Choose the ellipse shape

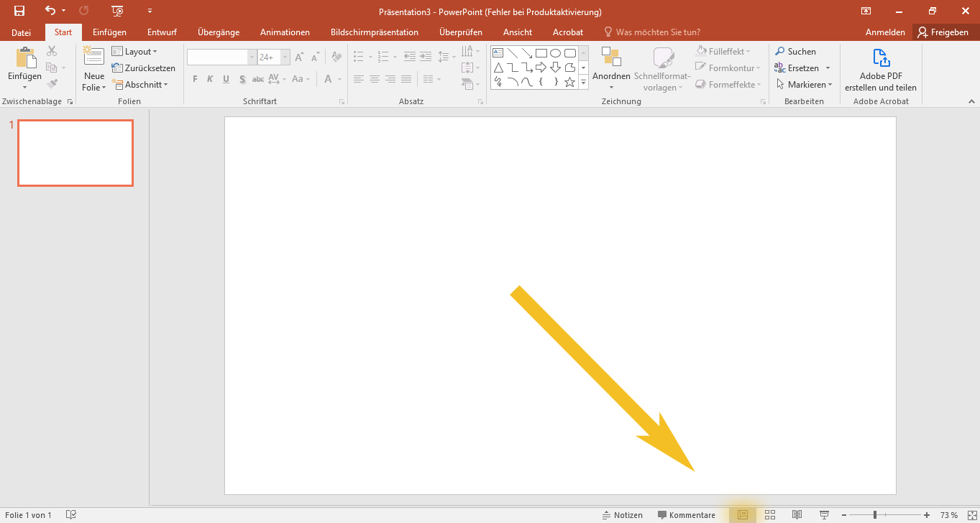(556, 52)
